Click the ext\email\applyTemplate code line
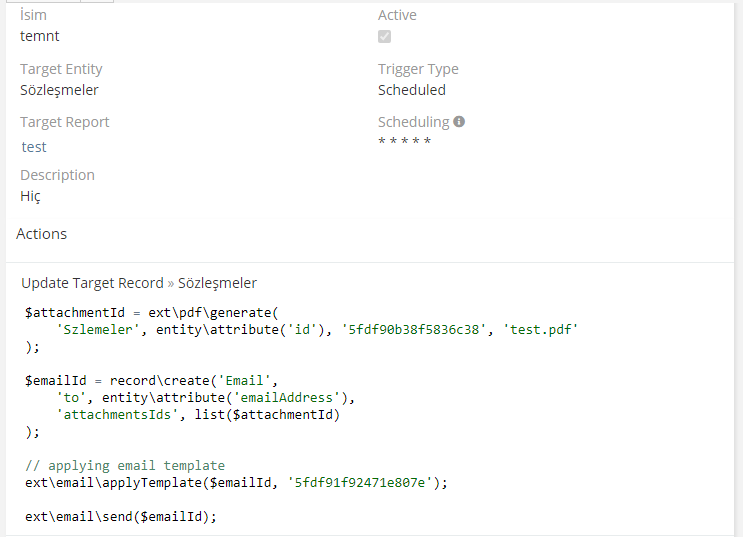The width and height of the screenshot is (743, 537). coord(236,482)
